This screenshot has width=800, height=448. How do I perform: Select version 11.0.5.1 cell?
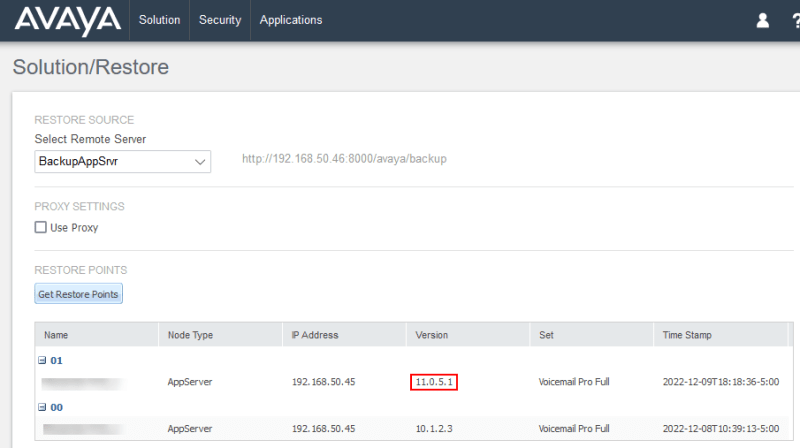[434, 382]
